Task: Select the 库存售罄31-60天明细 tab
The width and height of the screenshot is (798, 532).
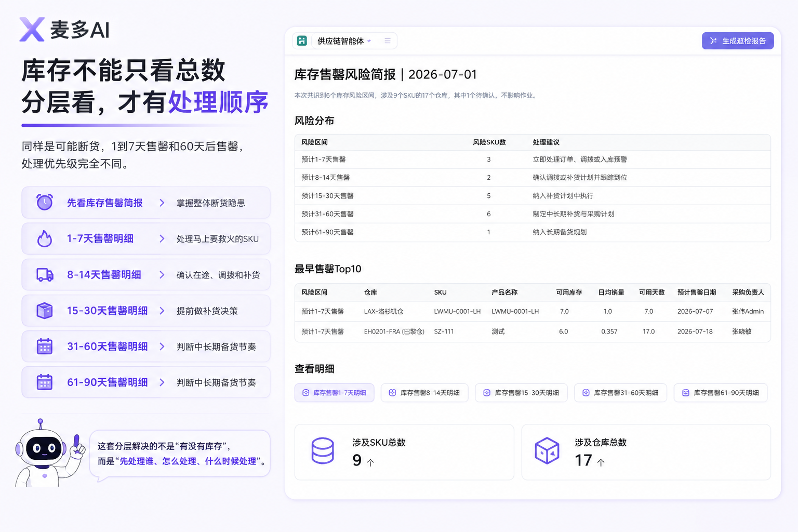Action: [x=620, y=393]
